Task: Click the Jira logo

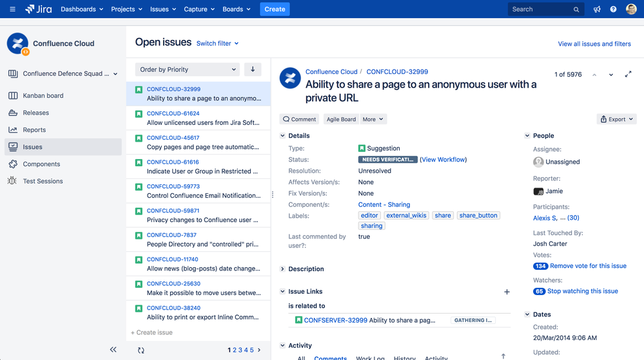Action: (39, 9)
